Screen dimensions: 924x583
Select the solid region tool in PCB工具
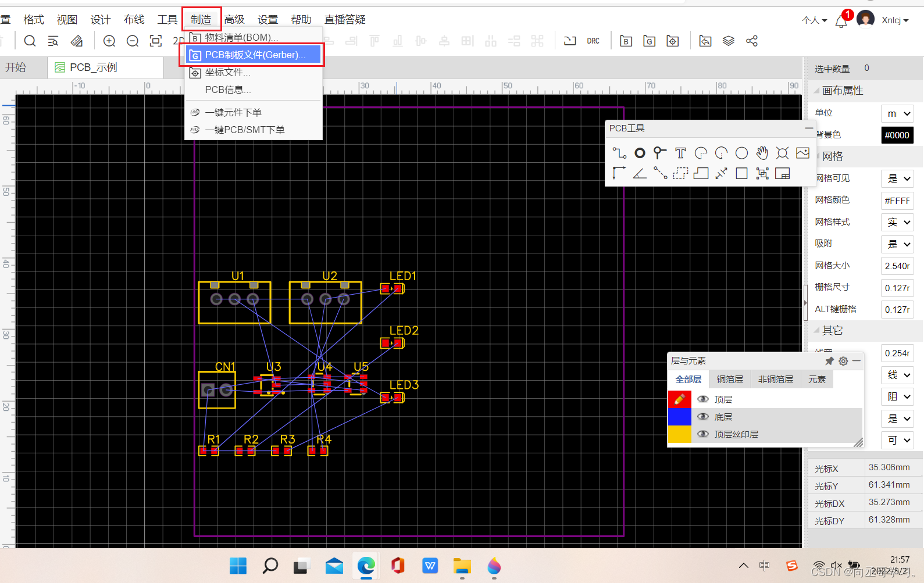click(701, 173)
